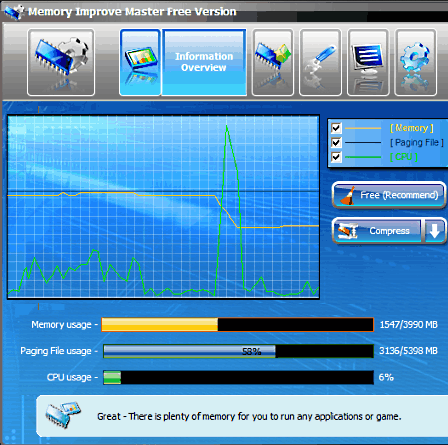This screenshot has width=448, height=445.
Task: Open the monitor with list toolbar icon
Action: point(368,62)
